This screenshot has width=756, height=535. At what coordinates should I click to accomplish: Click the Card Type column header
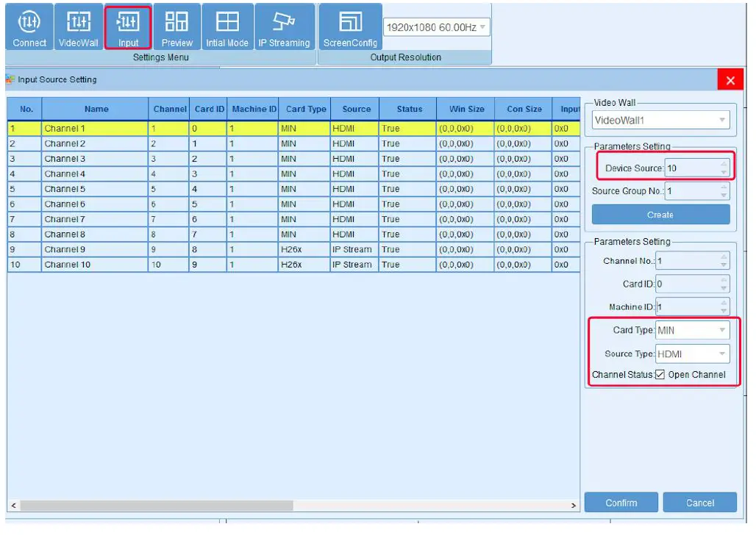[x=306, y=109]
